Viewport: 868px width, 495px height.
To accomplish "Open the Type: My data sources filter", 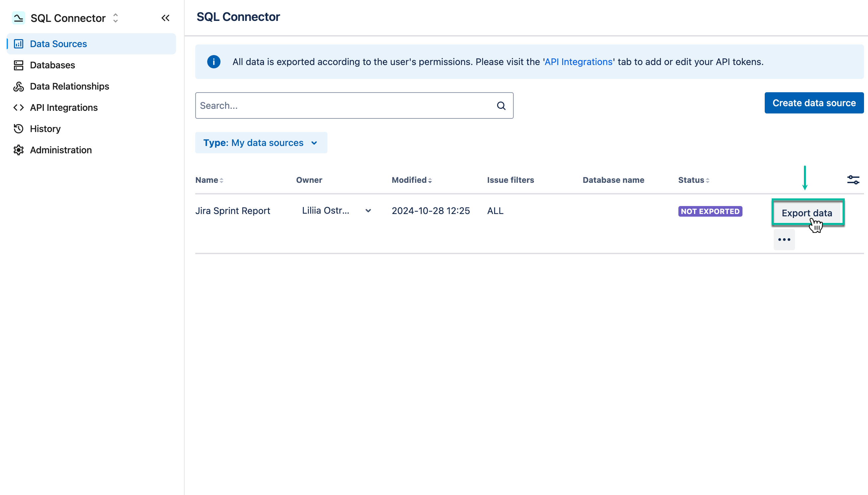I will 261,142.
